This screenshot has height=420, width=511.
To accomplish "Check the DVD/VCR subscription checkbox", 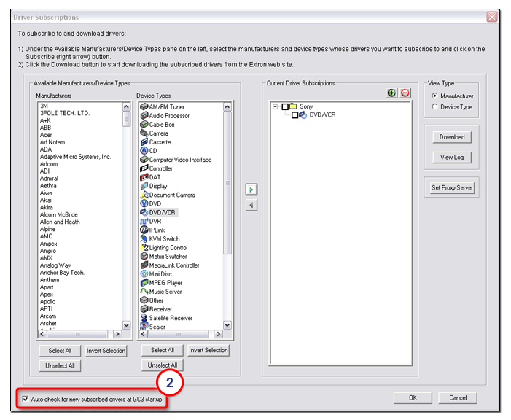I will 294,115.
